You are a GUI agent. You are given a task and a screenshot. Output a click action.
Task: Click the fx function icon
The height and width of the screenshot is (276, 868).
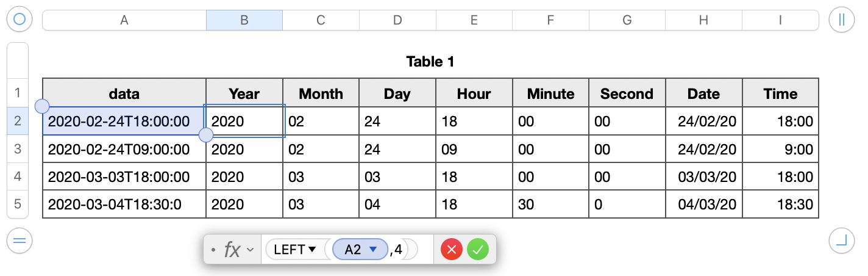point(232,249)
